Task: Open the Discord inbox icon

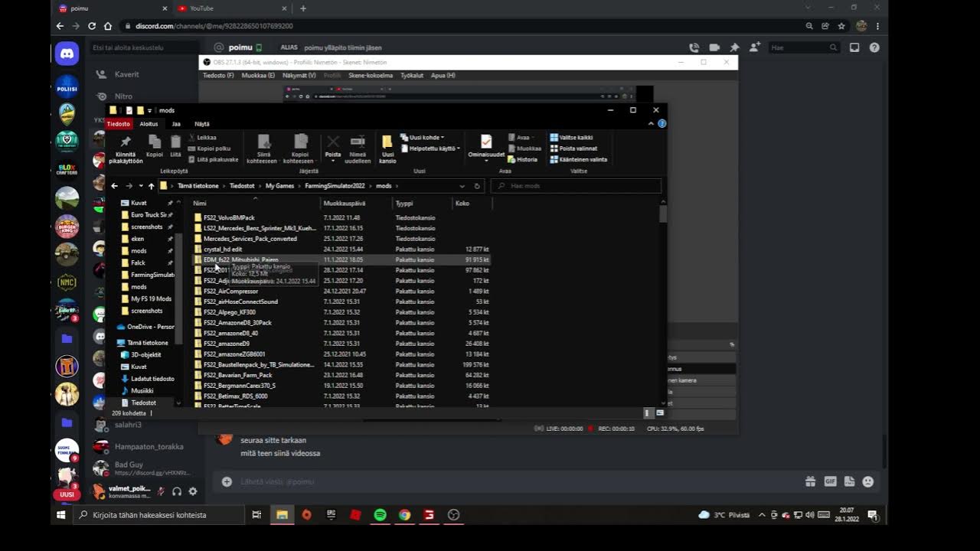Action: tap(854, 47)
